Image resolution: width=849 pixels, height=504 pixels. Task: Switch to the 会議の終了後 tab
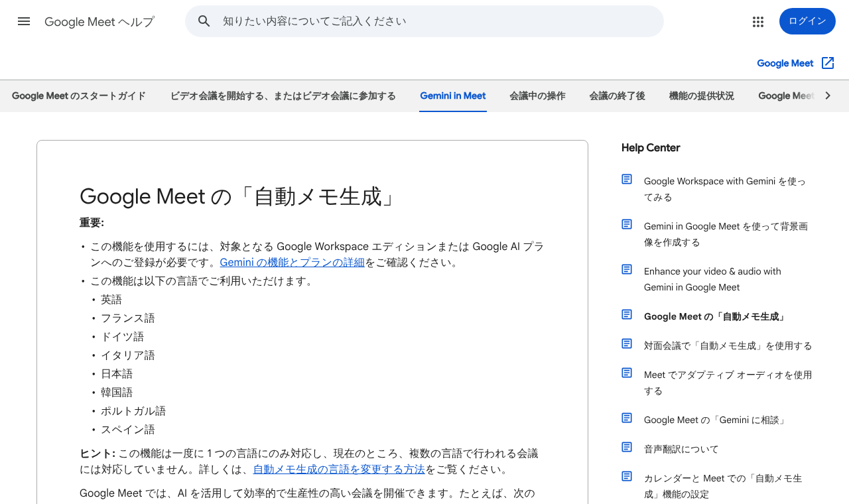point(617,95)
